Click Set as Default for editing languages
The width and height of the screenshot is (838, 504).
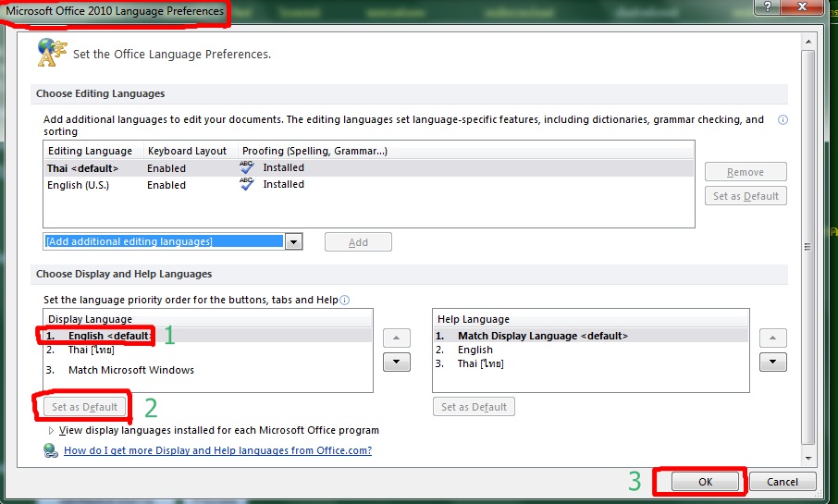[x=746, y=196]
